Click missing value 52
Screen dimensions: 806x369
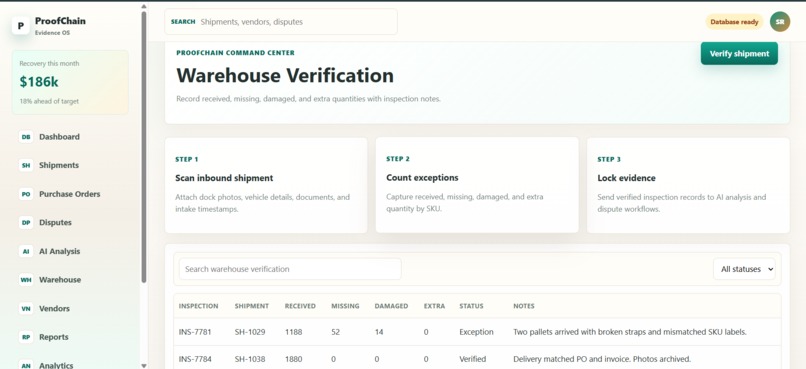pos(336,332)
